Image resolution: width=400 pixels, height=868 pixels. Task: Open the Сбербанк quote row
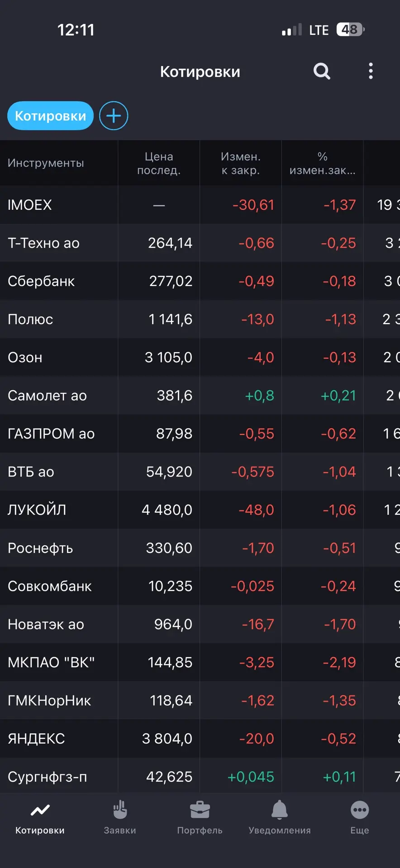pyautogui.click(x=200, y=281)
